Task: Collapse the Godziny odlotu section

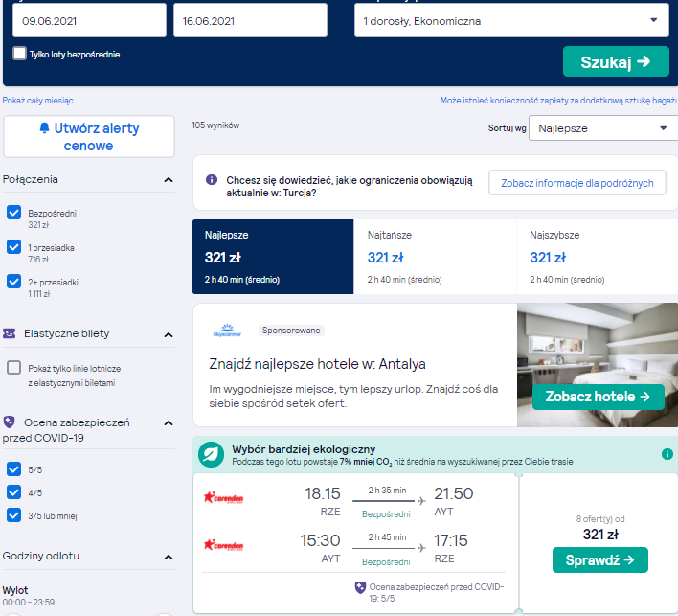Action: (x=169, y=558)
